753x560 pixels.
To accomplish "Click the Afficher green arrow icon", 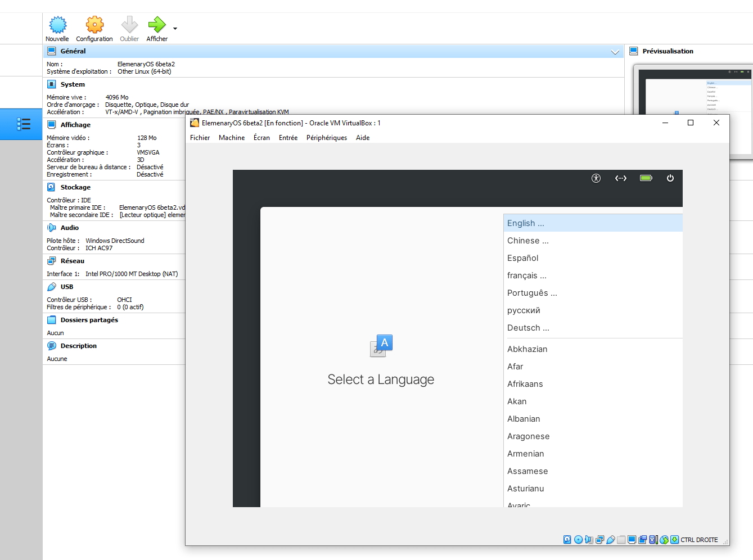I will [157, 25].
